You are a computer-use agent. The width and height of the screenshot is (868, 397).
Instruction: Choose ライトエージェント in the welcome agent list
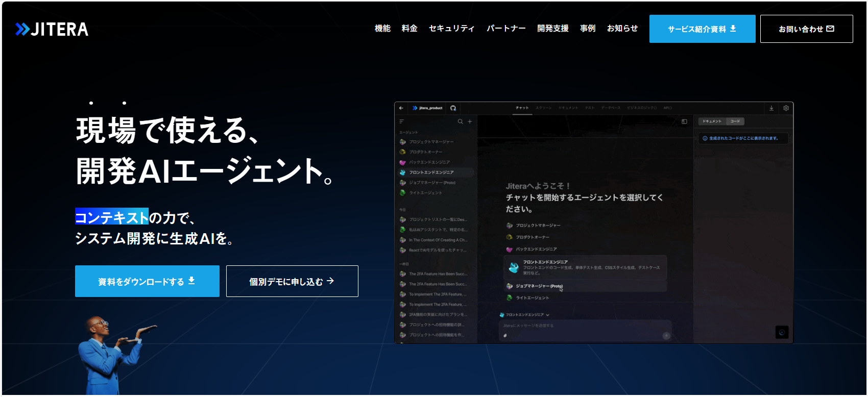point(528,298)
